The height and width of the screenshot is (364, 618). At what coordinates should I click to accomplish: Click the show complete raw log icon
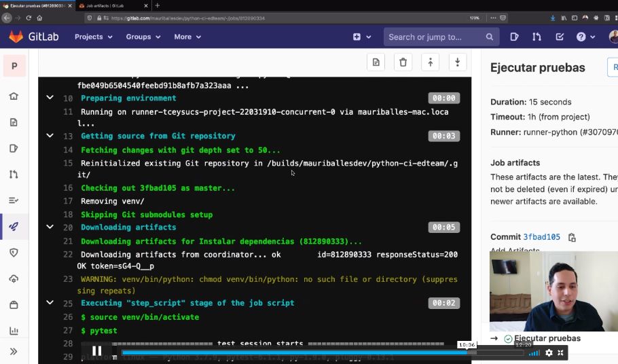[x=376, y=62]
